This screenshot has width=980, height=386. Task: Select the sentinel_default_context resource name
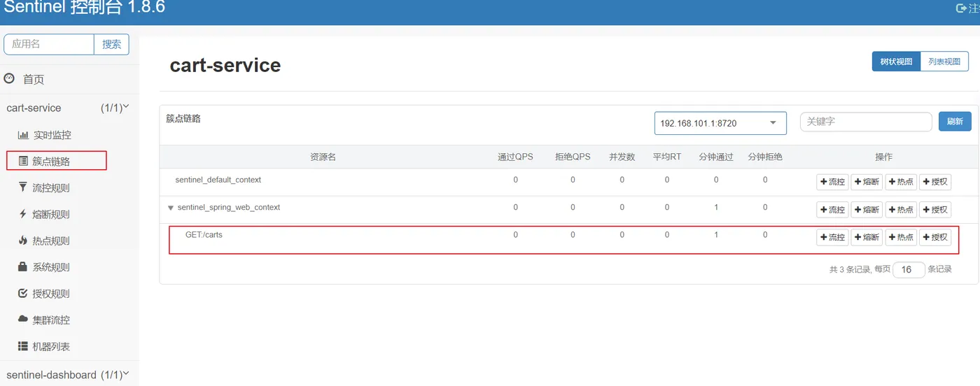218,180
